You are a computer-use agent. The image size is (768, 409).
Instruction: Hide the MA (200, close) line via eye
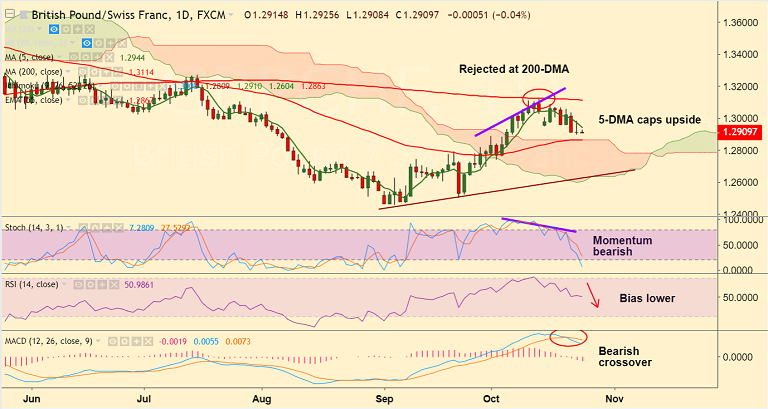(82, 72)
